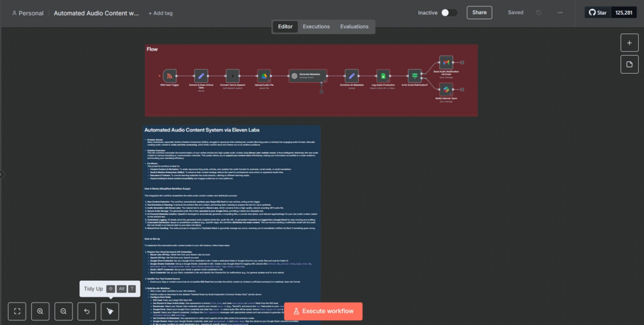Add tool below Generate Metadata node

click(x=321, y=92)
